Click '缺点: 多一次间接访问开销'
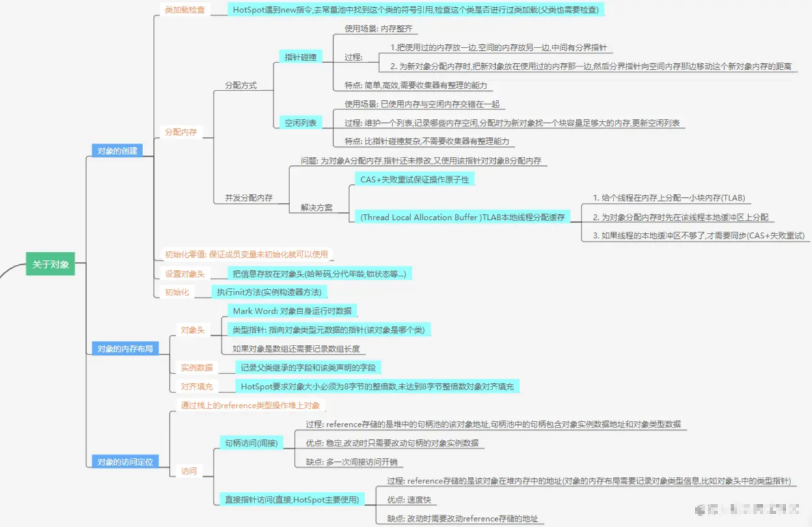The image size is (812, 527). tap(351, 462)
